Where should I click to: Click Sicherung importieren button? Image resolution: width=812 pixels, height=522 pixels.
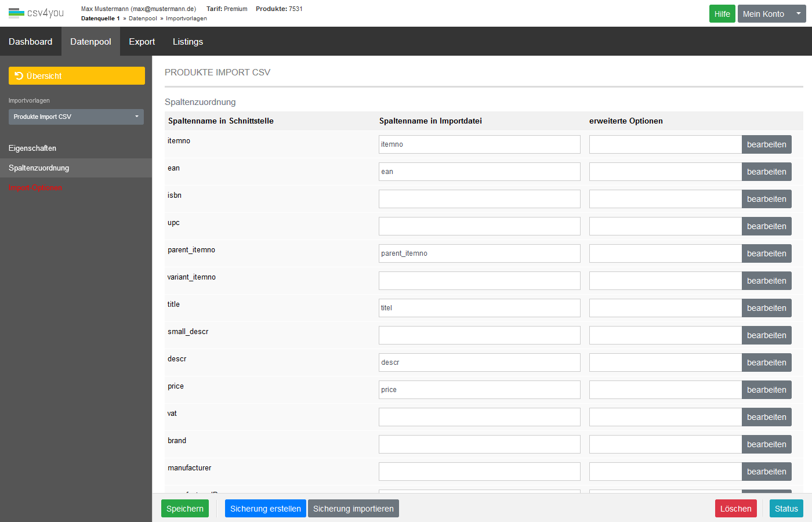pos(353,509)
